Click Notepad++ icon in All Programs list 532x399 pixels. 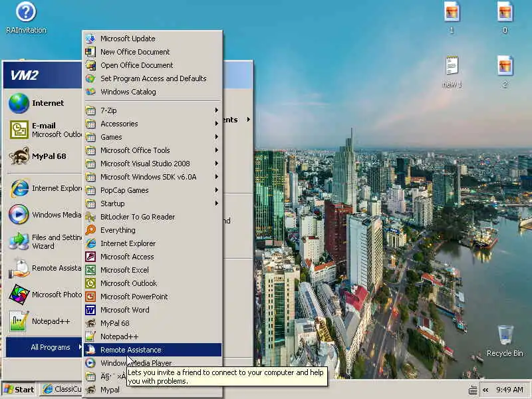[x=90, y=336]
